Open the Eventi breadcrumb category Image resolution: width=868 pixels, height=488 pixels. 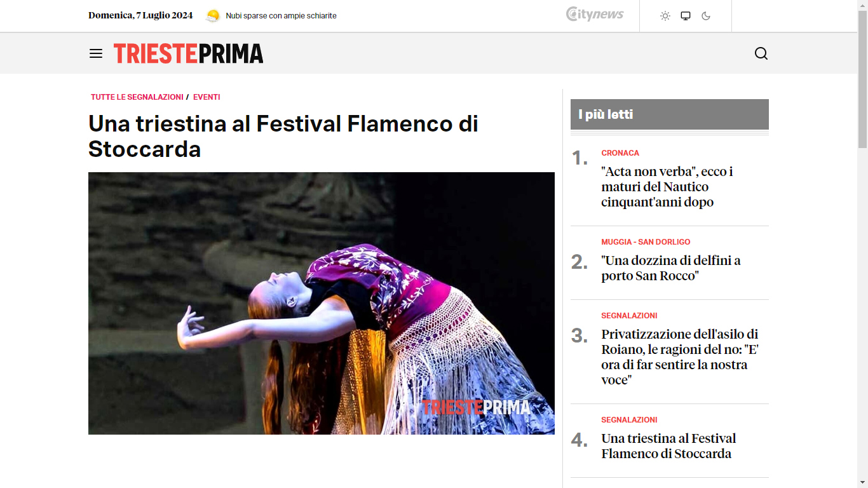tap(207, 97)
